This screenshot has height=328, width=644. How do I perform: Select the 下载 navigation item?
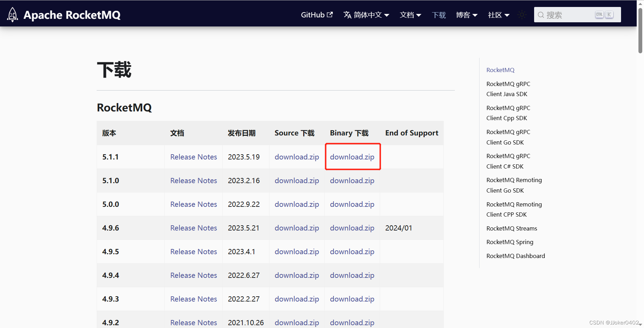pyautogui.click(x=438, y=15)
